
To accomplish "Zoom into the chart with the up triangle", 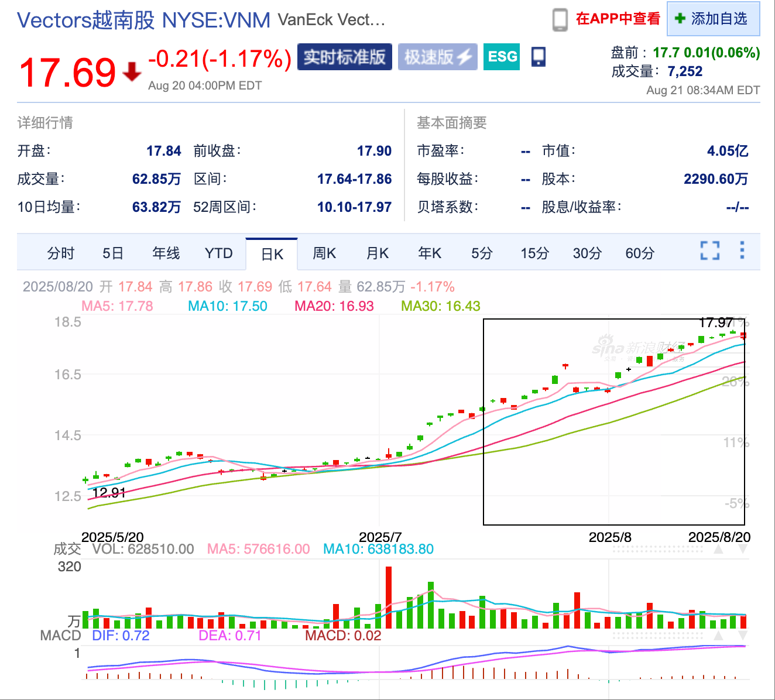I will tap(718, 547).
